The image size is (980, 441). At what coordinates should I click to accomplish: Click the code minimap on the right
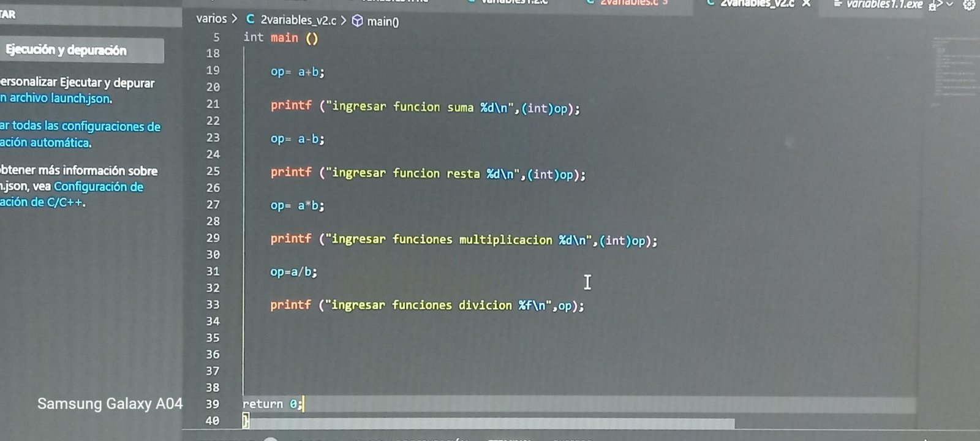(x=954, y=67)
